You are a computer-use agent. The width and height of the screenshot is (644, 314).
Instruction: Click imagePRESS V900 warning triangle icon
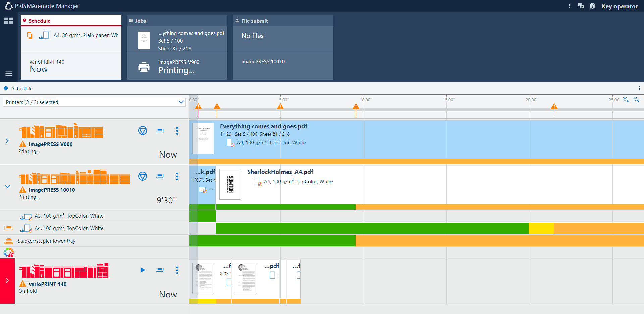coord(23,144)
